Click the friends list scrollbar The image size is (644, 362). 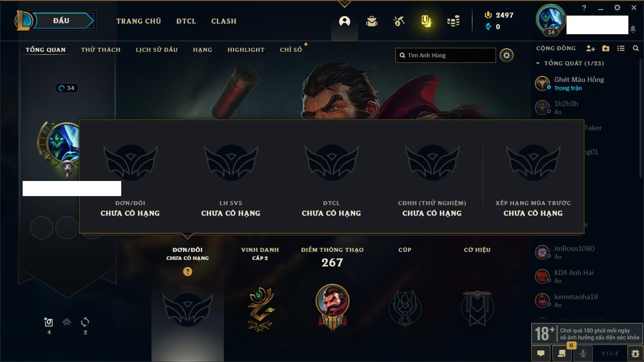pyautogui.click(x=641, y=118)
